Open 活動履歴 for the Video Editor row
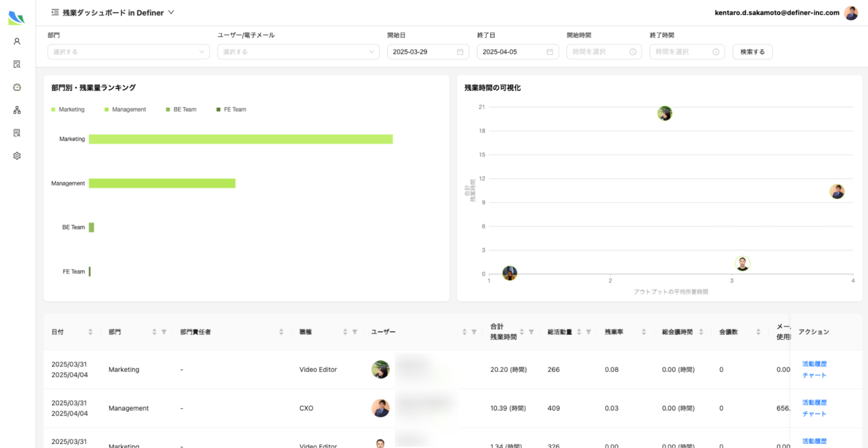Screen dimensions: 868x448 point(814,364)
